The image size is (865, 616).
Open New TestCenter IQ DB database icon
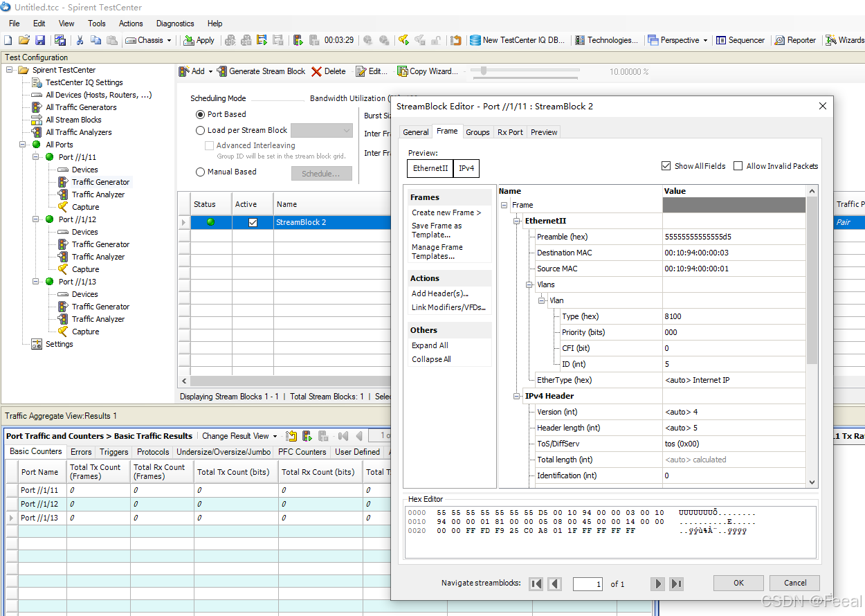point(475,40)
